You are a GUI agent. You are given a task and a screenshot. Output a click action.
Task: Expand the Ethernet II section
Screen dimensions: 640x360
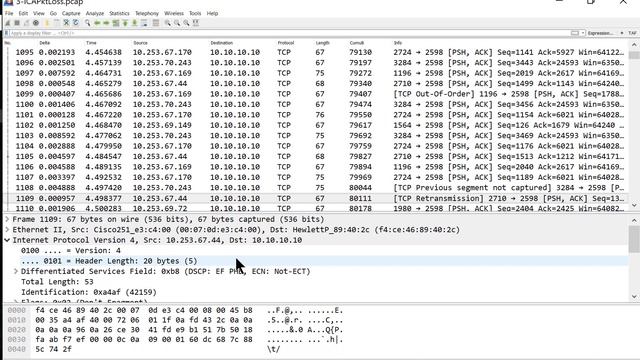pyautogui.click(x=7, y=230)
